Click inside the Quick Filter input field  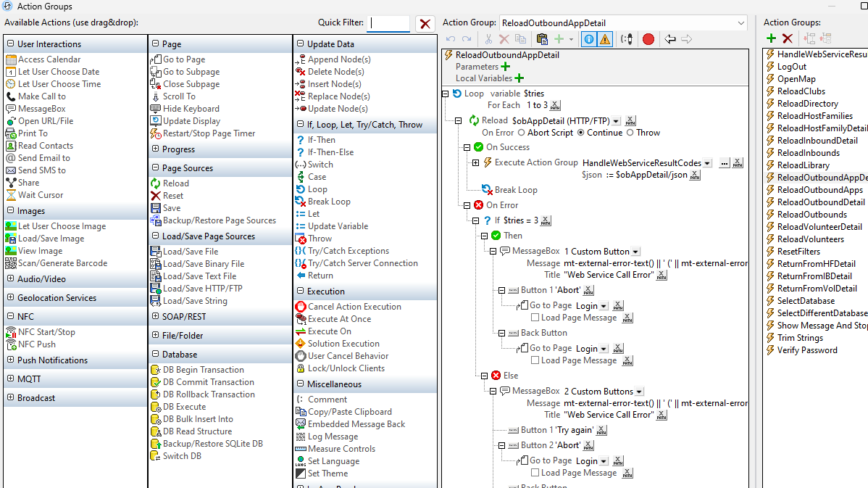click(x=388, y=22)
